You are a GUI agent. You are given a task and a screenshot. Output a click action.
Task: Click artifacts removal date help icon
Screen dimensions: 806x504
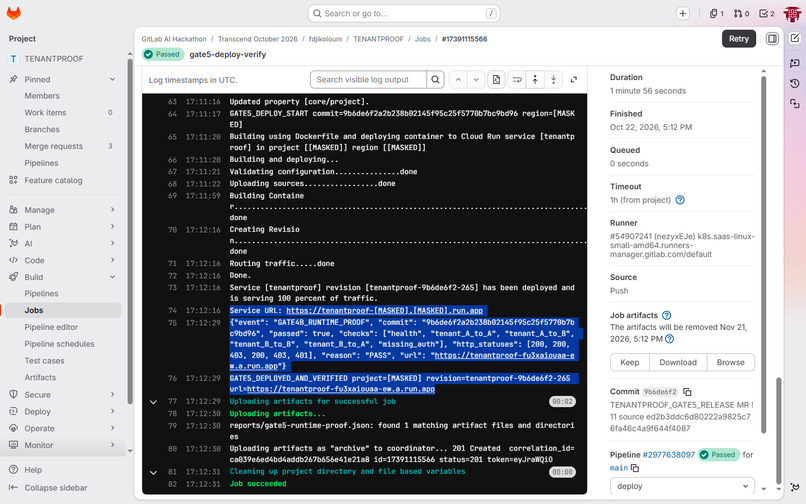[669, 339]
